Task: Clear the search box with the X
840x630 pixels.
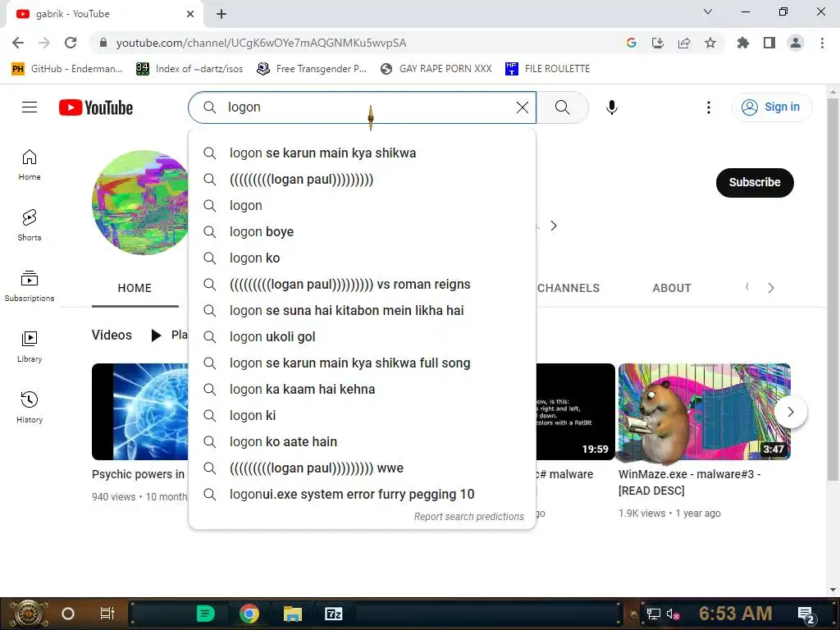Action: point(523,107)
